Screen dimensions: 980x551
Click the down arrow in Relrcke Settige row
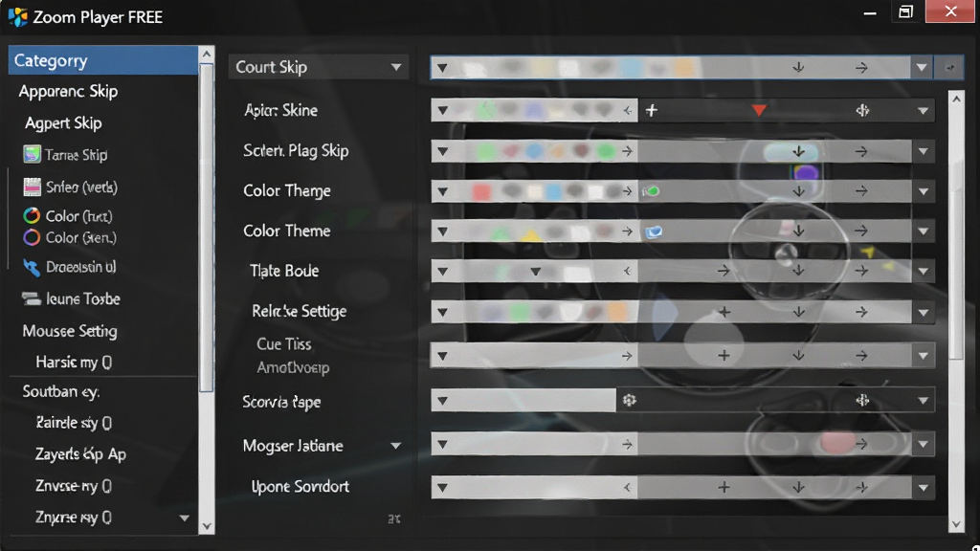[x=798, y=311]
